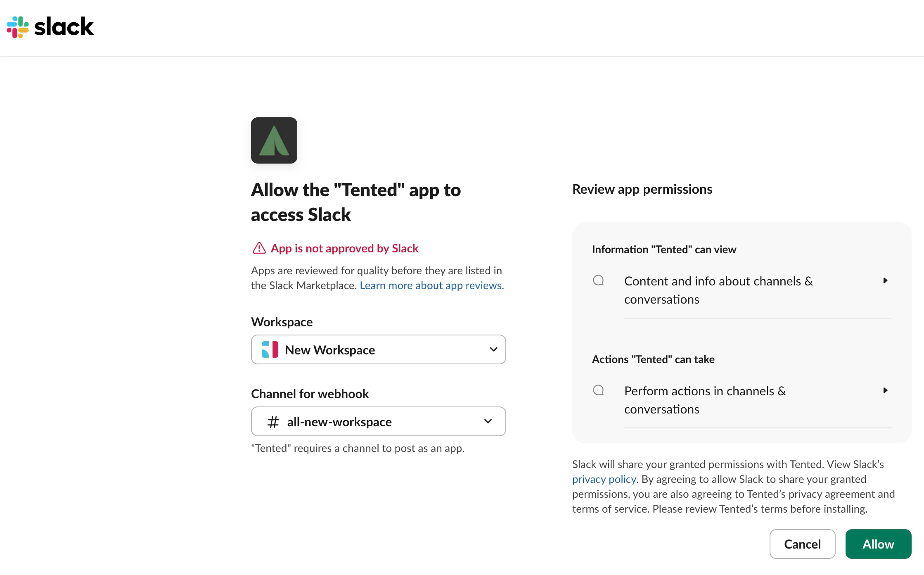Expand the perform actions permissions details

pyautogui.click(x=885, y=390)
